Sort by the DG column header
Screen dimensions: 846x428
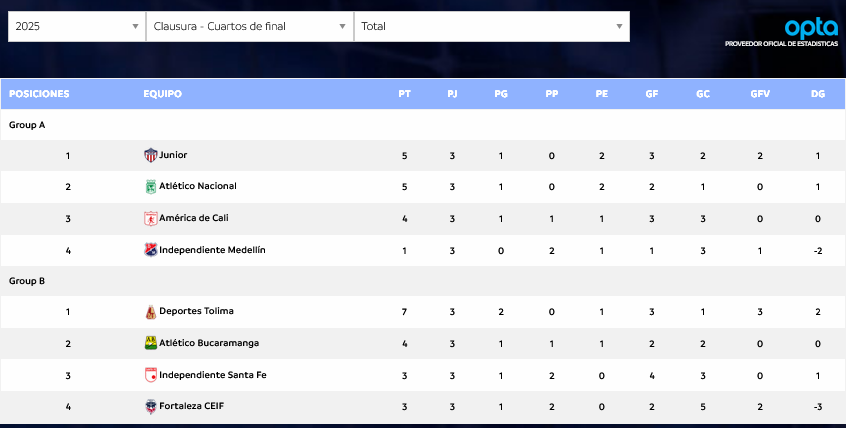[x=817, y=94]
